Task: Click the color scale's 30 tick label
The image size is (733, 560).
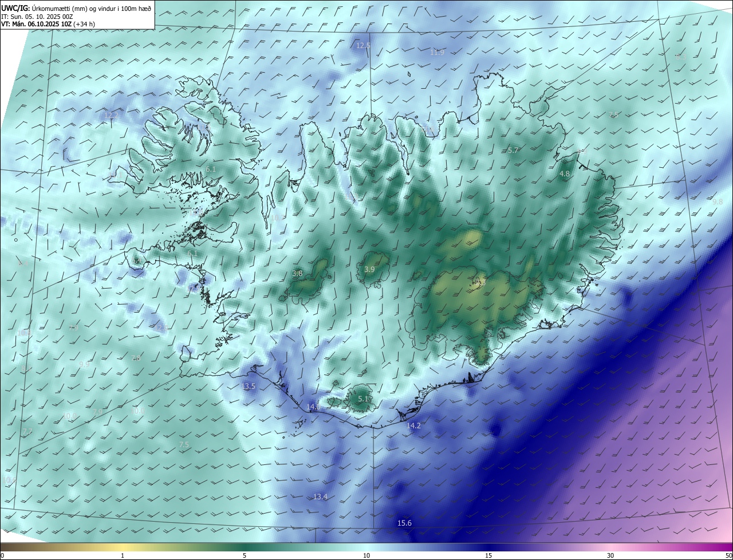Action: (610, 555)
